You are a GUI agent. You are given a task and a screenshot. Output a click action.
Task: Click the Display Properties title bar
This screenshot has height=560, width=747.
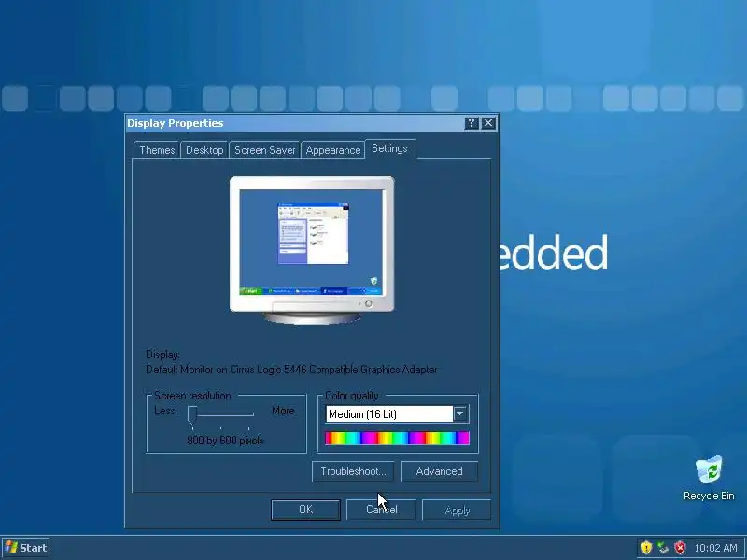[x=312, y=123]
